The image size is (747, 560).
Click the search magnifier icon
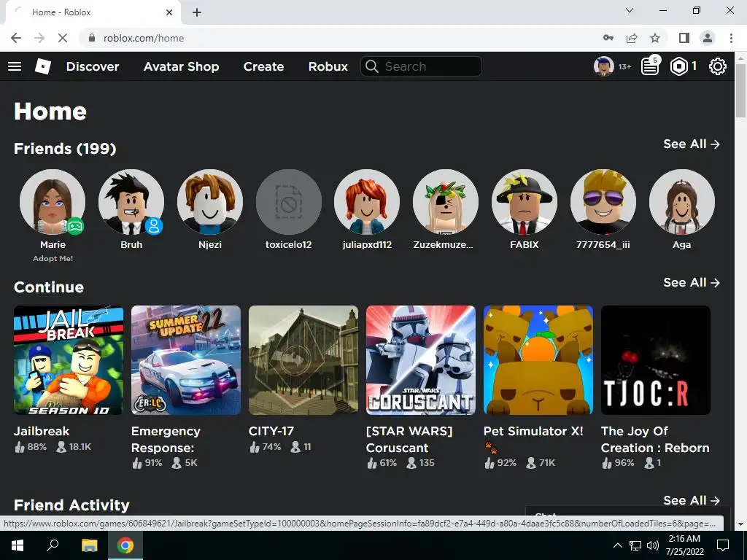pyautogui.click(x=372, y=66)
